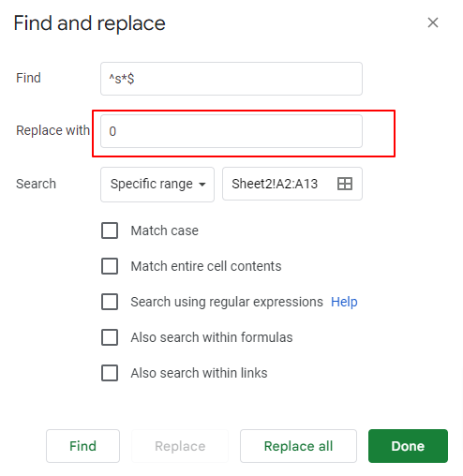Click the Find button
Viewport: 463px width, 476px height.
pos(82,446)
